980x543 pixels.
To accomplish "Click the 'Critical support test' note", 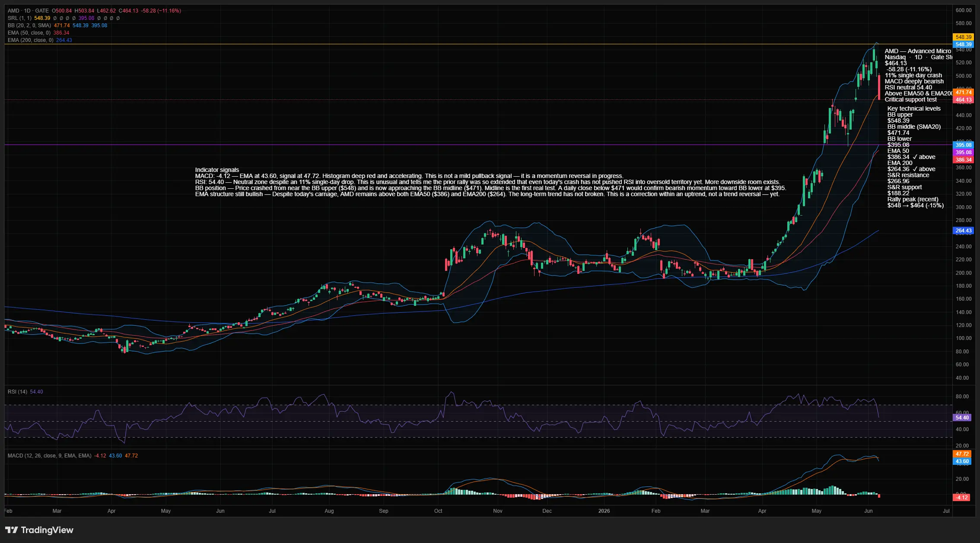I will point(911,99).
